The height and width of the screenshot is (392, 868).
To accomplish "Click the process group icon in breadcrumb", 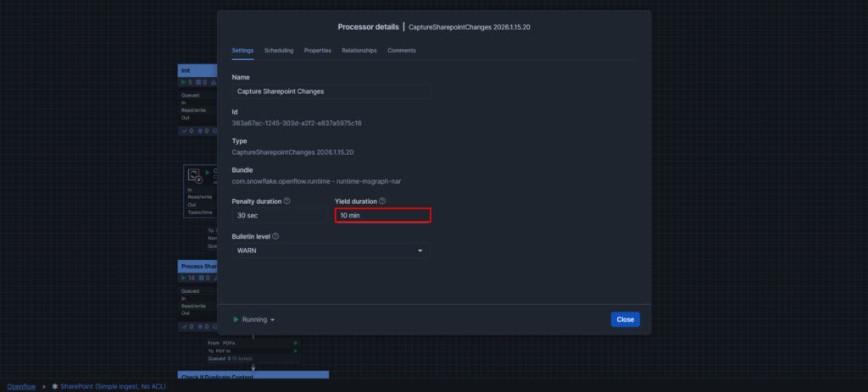I will coord(55,386).
